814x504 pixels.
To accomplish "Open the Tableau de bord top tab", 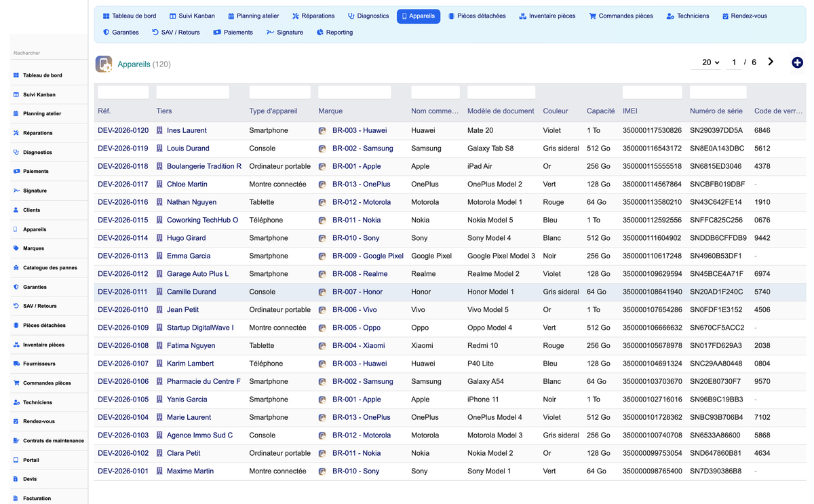I will [130, 16].
